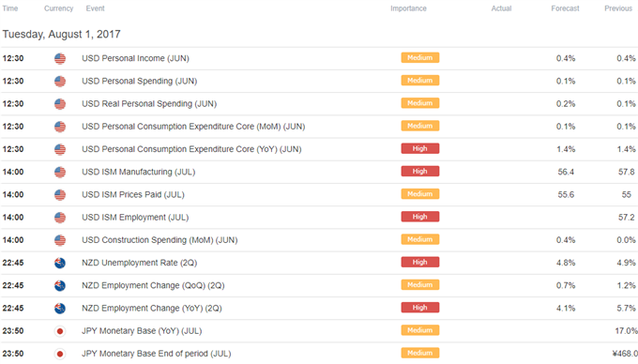The height and width of the screenshot is (364, 638).
Task: Click the Medium badge for USD Personal Spending
Action: 420,81
